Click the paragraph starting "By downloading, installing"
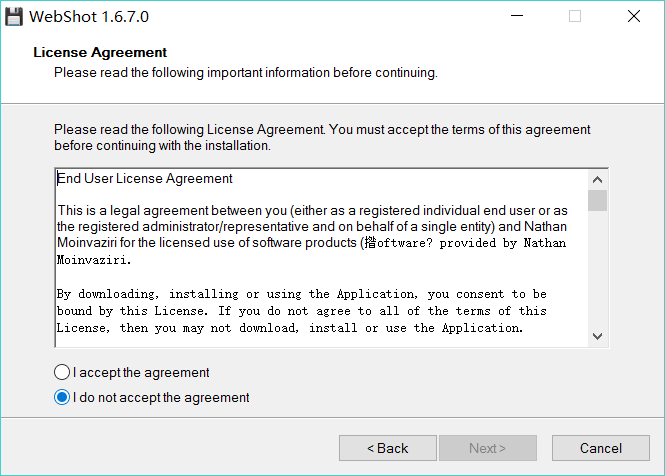This screenshot has width=665, height=476. point(301,311)
